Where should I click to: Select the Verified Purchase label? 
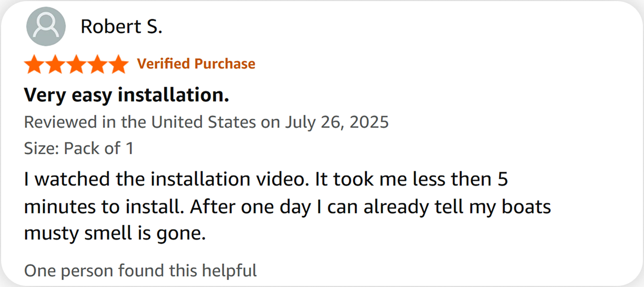[196, 64]
